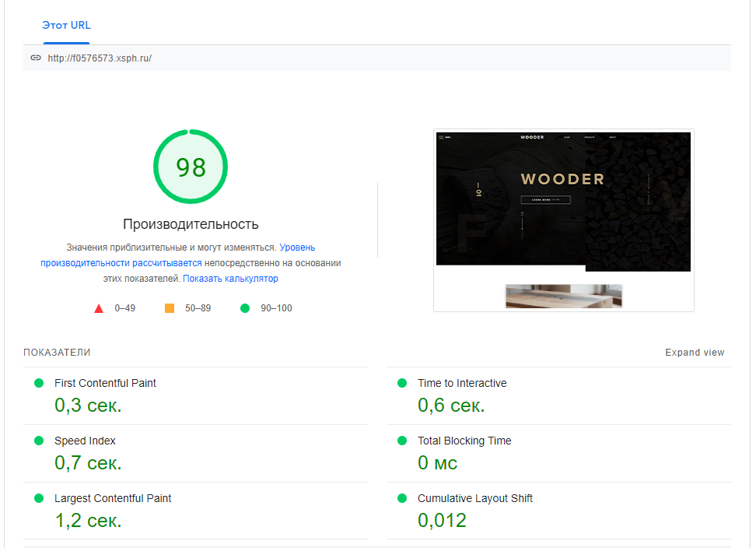Click green dot beside Speed Index
The image size is (756, 548).
click(39, 441)
